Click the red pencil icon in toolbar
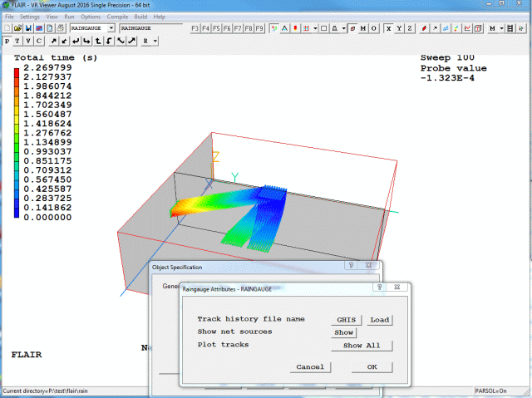This screenshot has width=532, height=398. (425, 28)
